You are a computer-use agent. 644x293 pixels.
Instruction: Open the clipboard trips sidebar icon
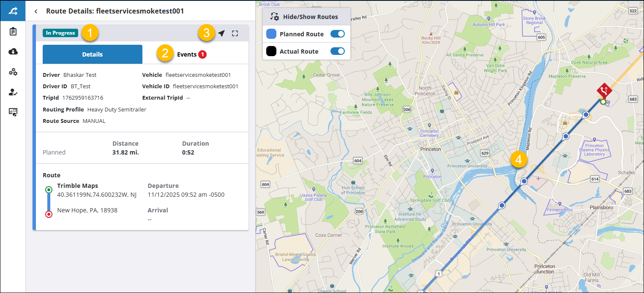(13, 31)
